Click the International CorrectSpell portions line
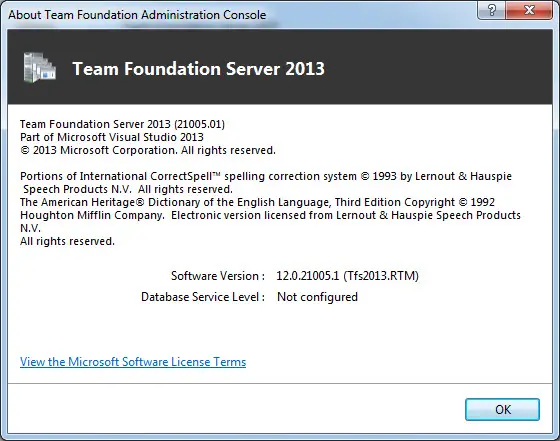This screenshot has height=441, width=560. pyautogui.click(x=266, y=176)
